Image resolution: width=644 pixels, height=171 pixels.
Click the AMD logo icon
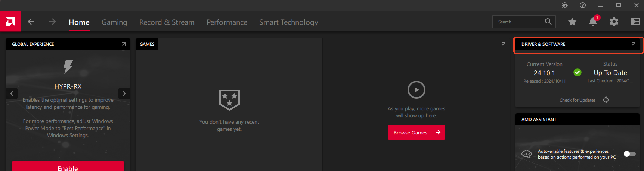10,22
